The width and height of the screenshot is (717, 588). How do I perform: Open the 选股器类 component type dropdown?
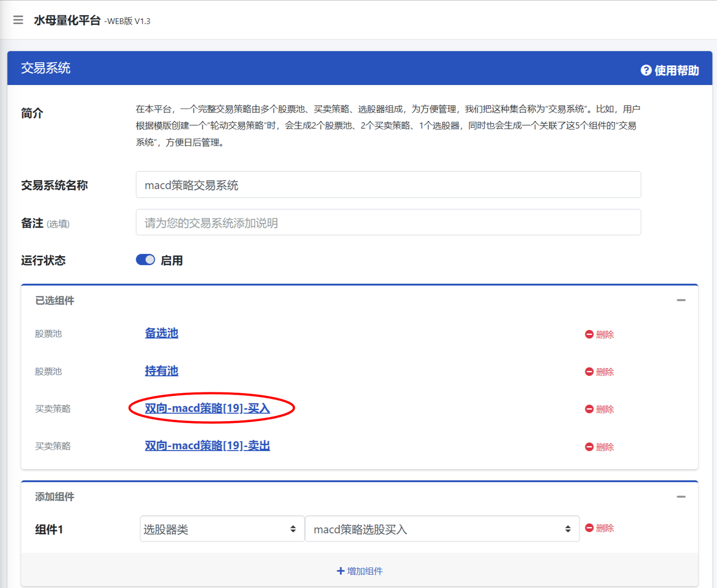pos(222,529)
